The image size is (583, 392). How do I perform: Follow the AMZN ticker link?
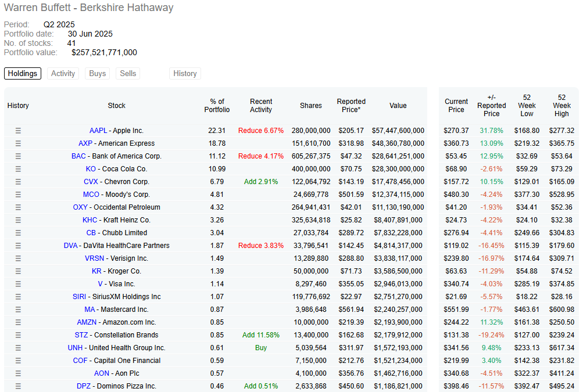(87, 322)
